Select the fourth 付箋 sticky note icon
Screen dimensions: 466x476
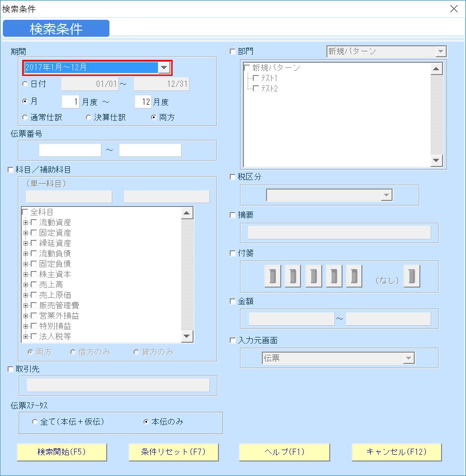pos(334,277)
